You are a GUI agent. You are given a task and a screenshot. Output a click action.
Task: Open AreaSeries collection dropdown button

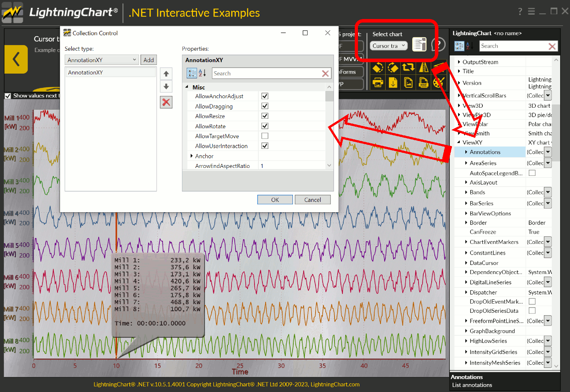[548, 163]
